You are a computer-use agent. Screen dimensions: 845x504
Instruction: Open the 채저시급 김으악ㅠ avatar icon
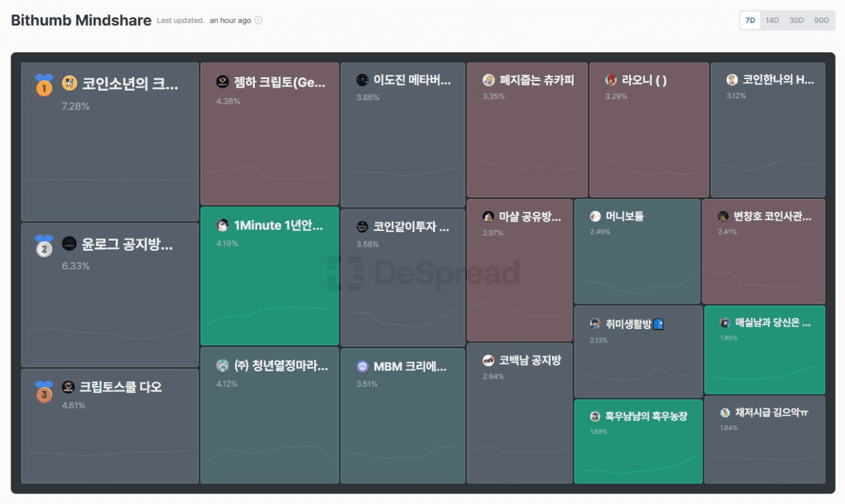click(x=725, y=413)
